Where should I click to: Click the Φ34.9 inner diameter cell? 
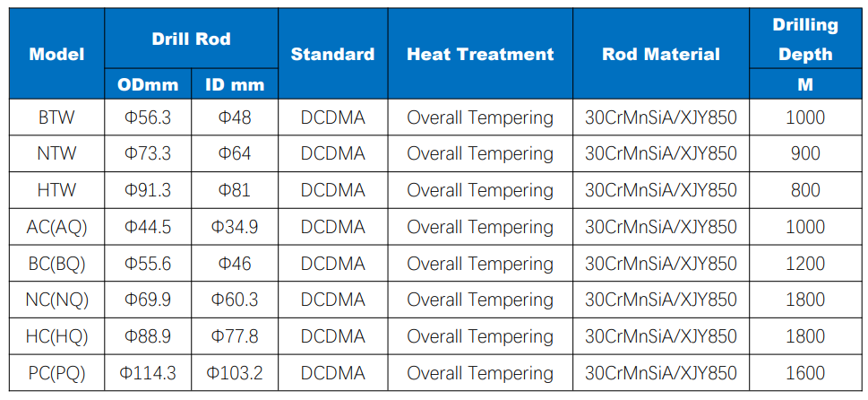pyautogui.click(x=235, y=227)
